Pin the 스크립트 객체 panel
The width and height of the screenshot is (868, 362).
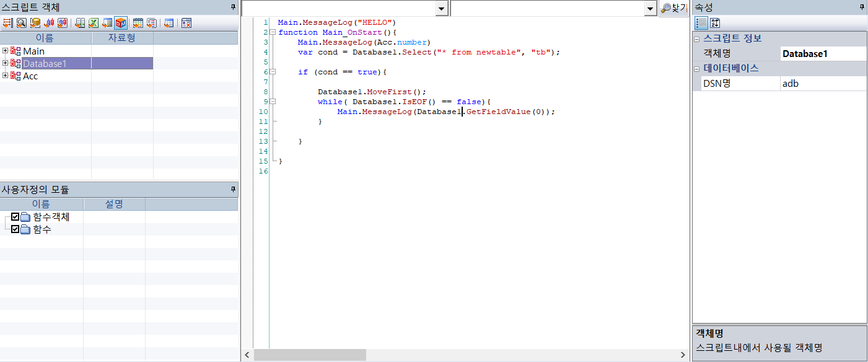234,7
